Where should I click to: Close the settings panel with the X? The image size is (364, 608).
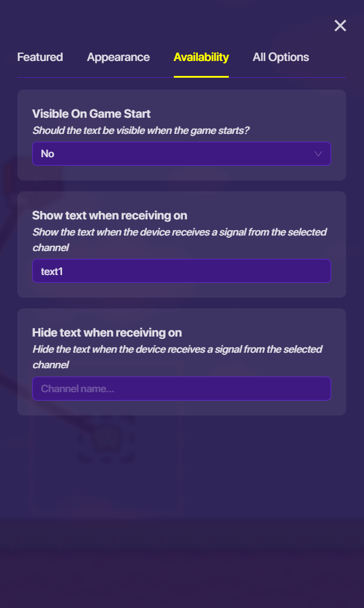[340, 26]
